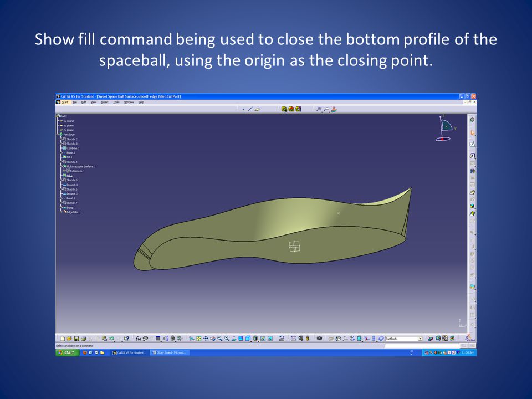Select the Pan view tool
The width and height of the screenshot is (532, 399).
(206, 339)
